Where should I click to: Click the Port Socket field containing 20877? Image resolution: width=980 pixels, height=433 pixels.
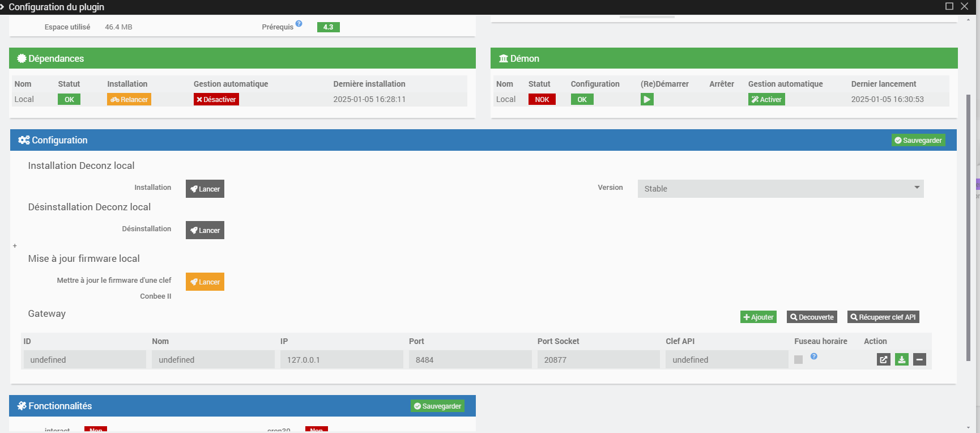click(599, 359)
